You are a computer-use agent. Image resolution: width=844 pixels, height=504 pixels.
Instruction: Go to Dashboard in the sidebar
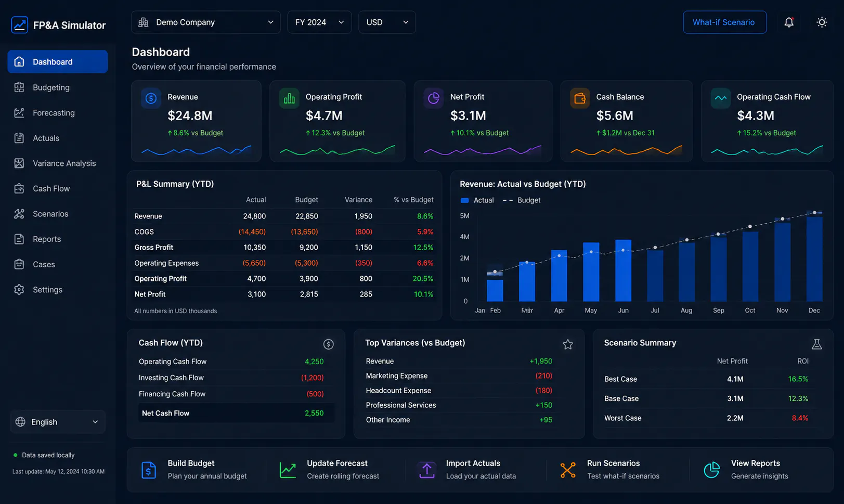(58, 62)
